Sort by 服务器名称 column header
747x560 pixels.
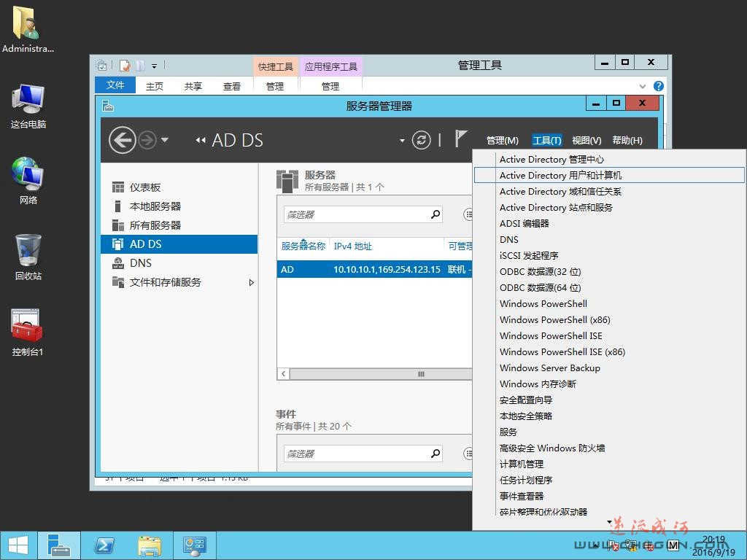(x=303, y=246)
